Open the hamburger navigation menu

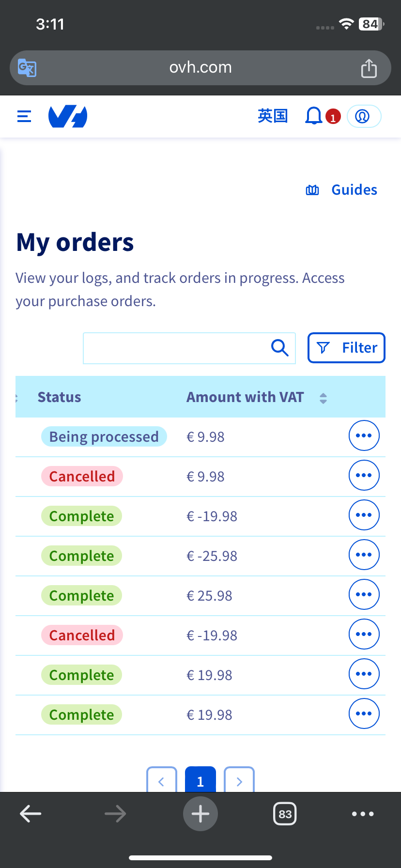pos(24,116)
